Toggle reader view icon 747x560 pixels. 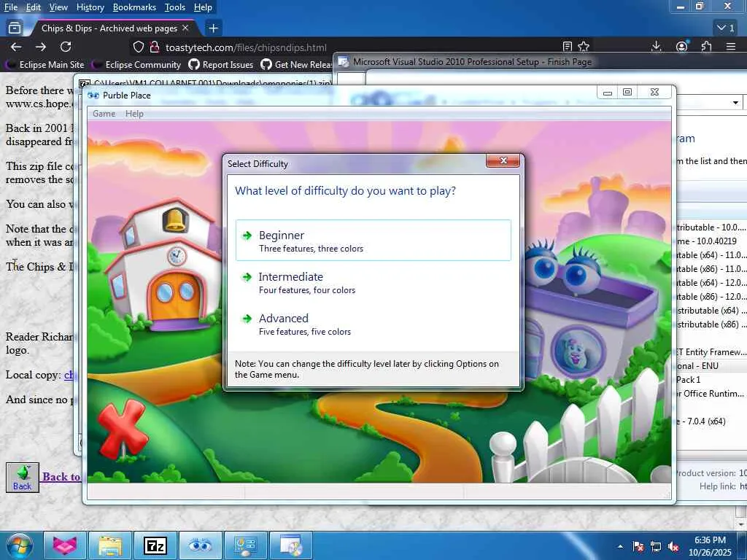[x=567, y=46]
